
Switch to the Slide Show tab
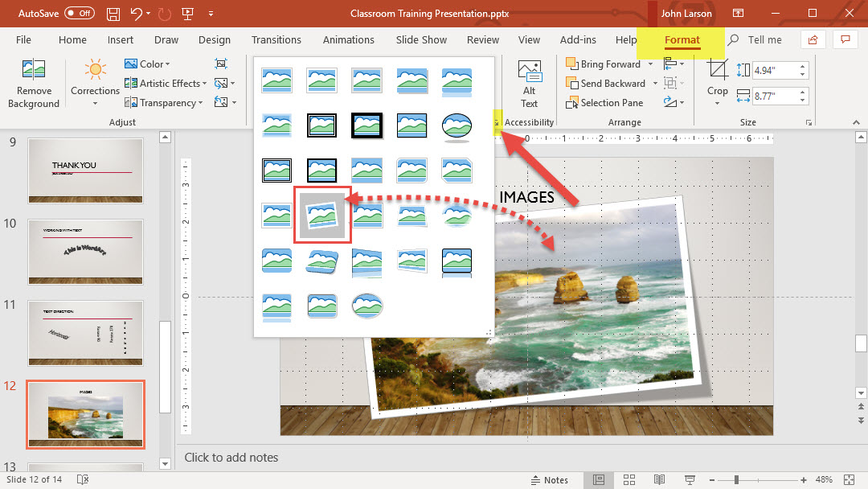click(x=421, y=40)
